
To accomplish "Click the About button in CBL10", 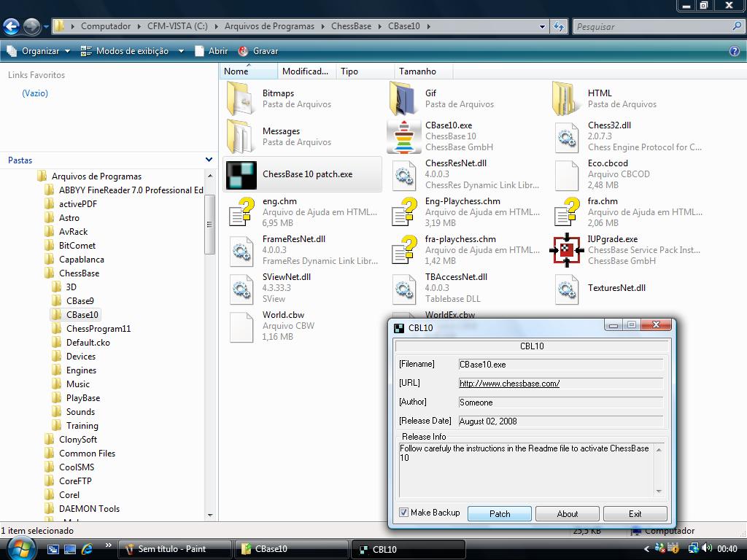I will point(568,514).
